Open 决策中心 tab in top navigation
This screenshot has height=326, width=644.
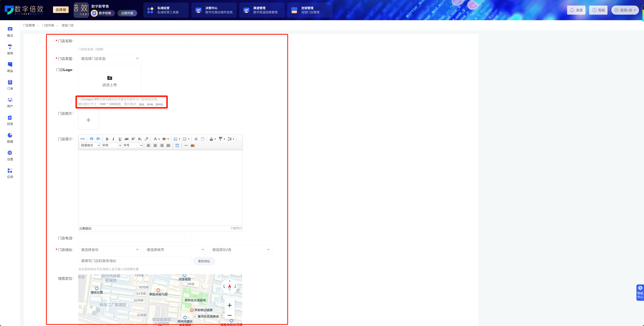[x=214, y=10]
